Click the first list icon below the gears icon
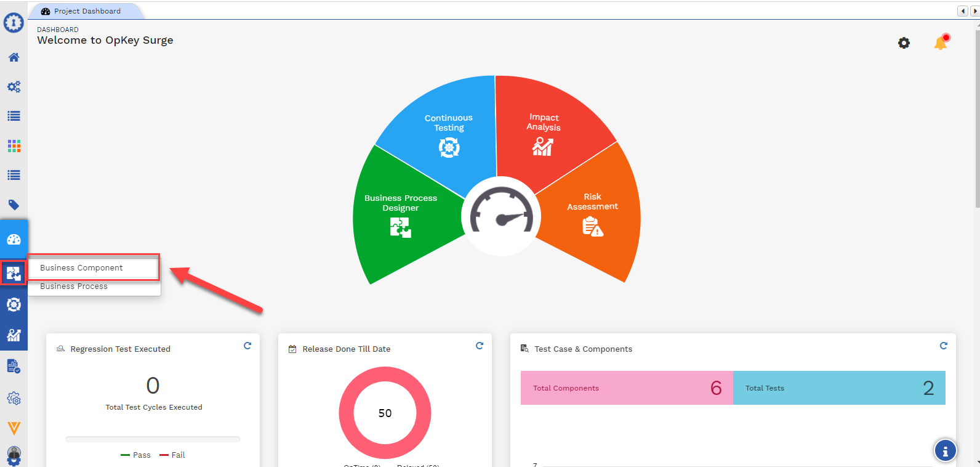 (14, 116)
